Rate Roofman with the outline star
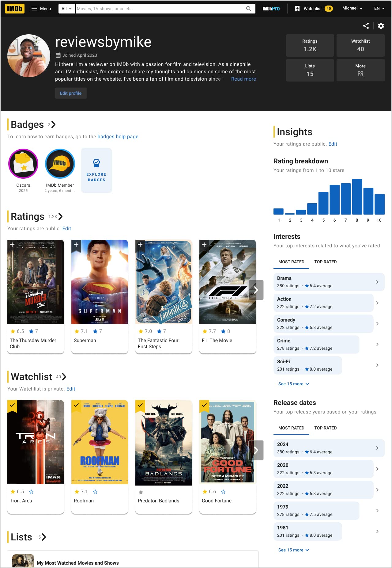 tap(95, 492)
